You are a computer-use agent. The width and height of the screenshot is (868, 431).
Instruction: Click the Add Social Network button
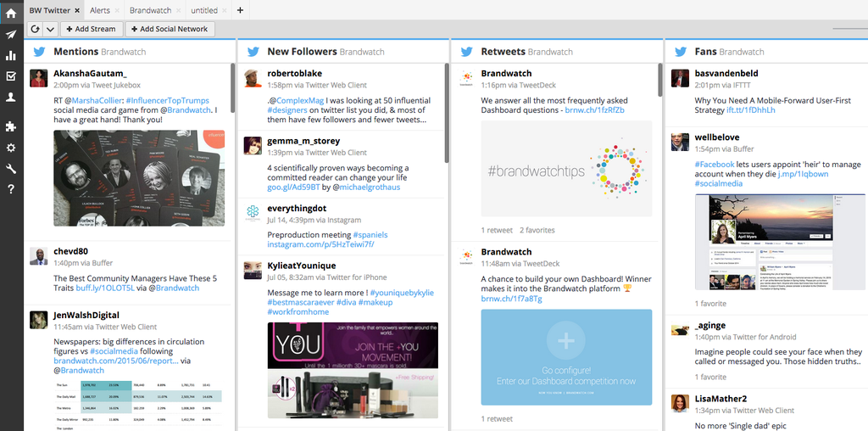[170, 29]
